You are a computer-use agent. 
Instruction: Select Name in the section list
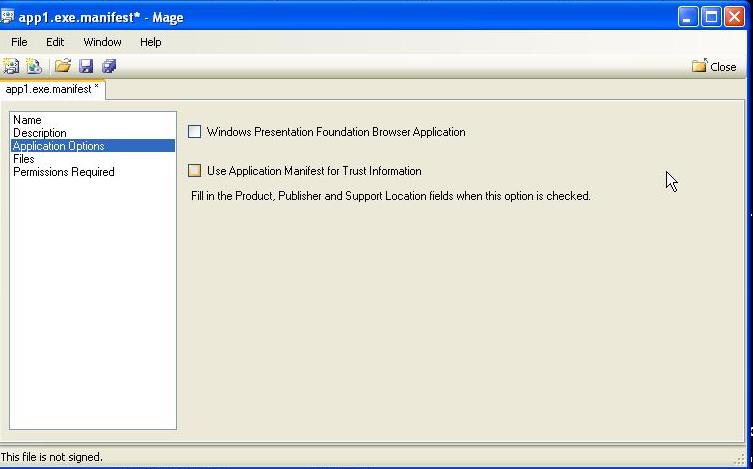[93, 120]
